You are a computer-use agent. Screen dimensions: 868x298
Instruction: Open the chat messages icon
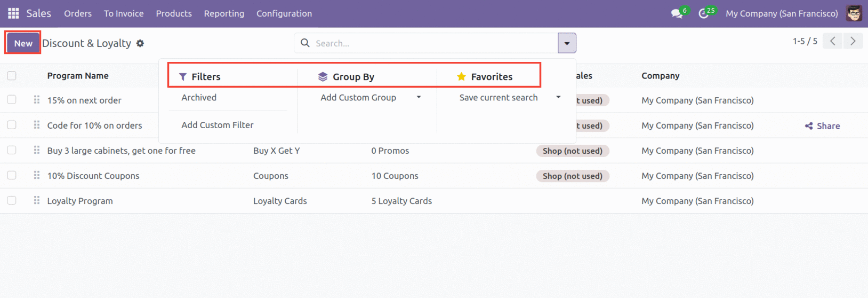677,14
